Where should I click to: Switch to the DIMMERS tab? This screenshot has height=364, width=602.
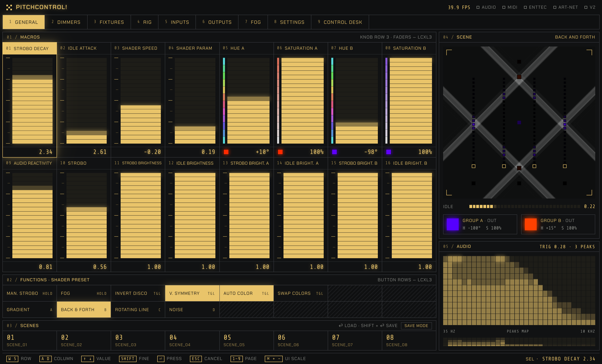[x=66, y=22]
